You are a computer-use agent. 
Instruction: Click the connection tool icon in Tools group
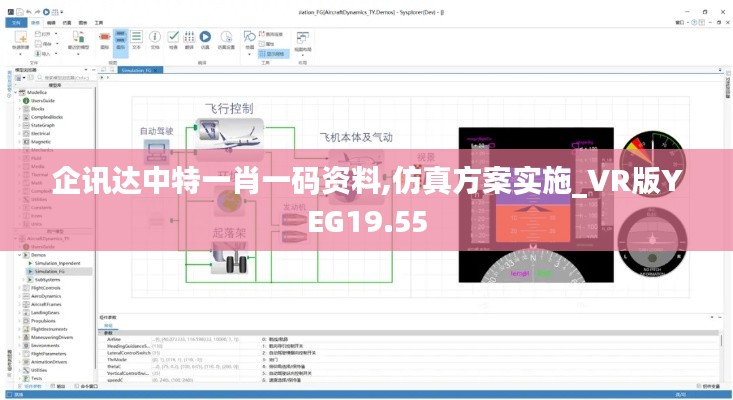click(262, 34)
